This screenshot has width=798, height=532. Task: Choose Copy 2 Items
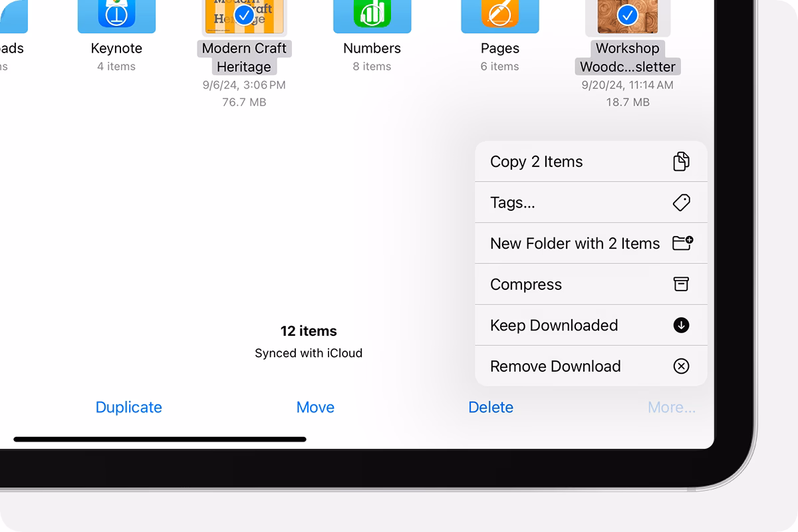pos(591,162)
